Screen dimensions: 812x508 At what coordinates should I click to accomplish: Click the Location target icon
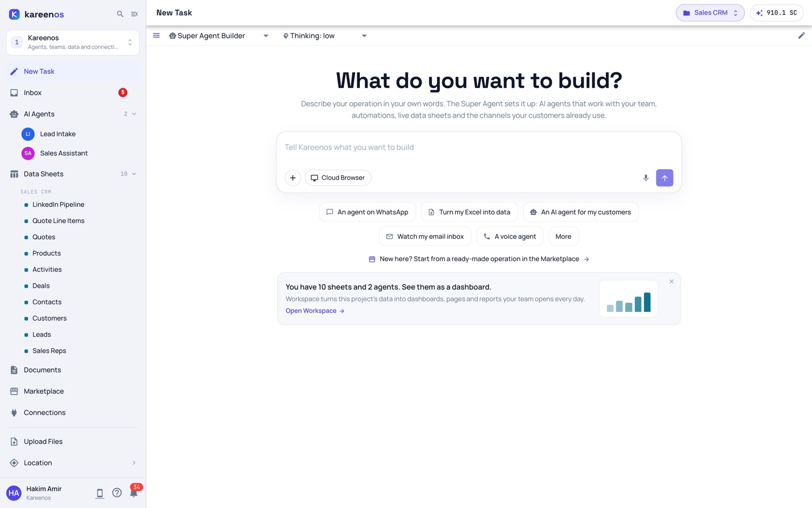click(x=14, y=463)
